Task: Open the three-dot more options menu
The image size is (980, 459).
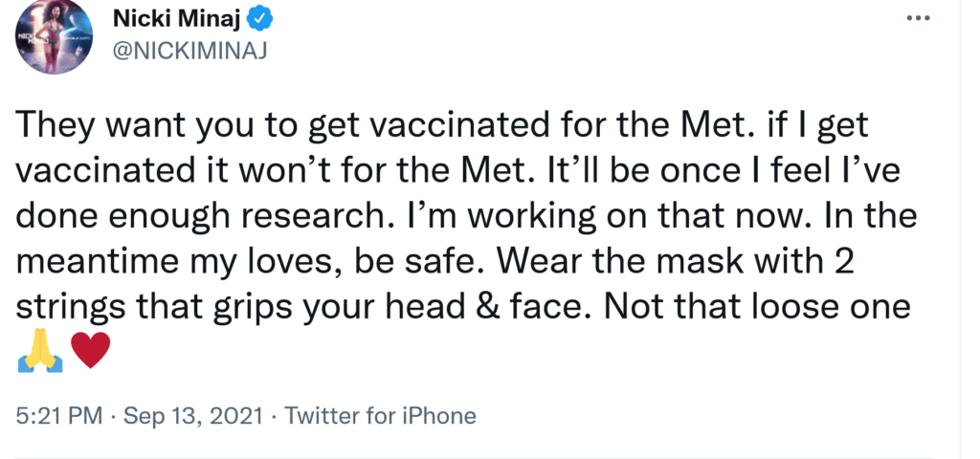Action: click(x=917, y=20)
